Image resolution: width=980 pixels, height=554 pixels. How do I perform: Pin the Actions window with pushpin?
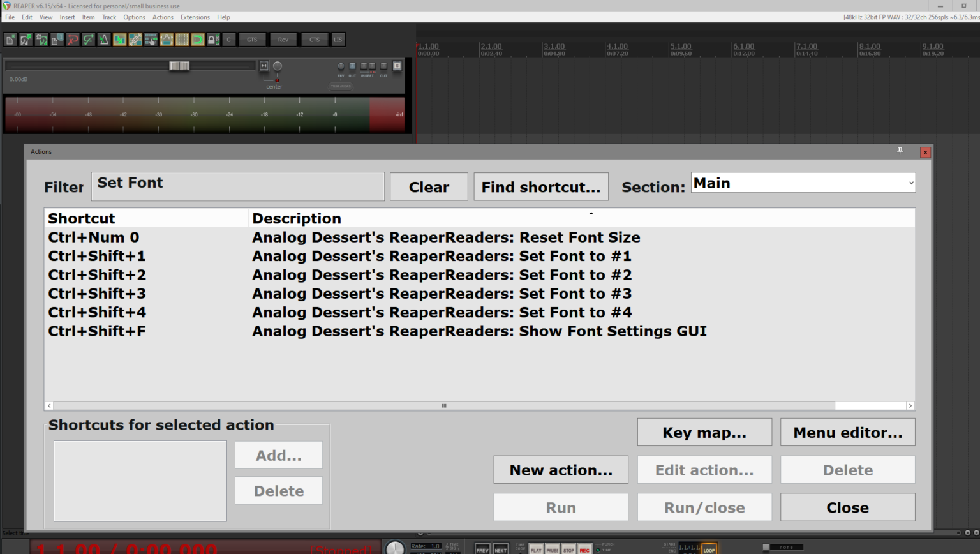point(900,151)
